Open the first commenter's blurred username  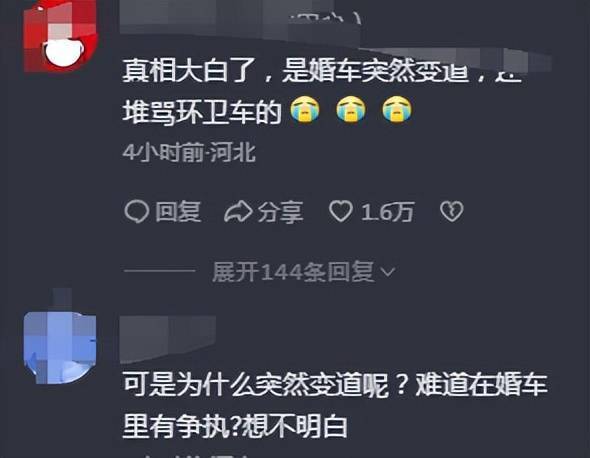[x=241, y=17]
